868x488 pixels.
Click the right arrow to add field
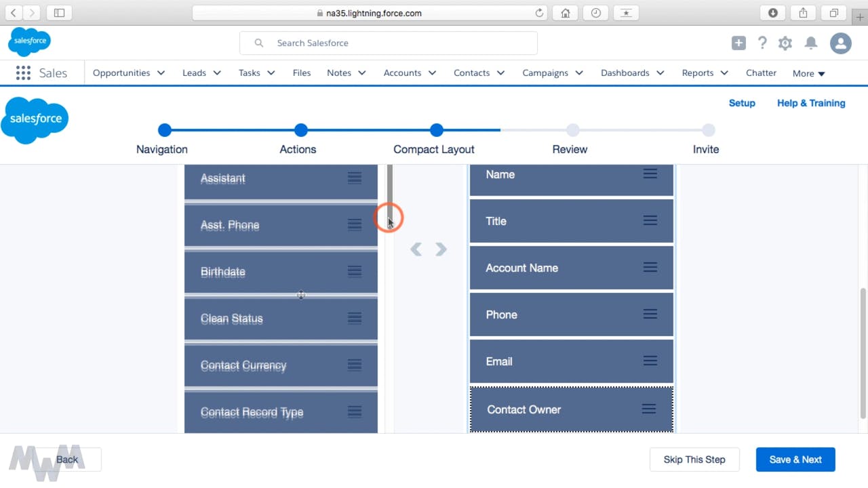click(441, 249)
